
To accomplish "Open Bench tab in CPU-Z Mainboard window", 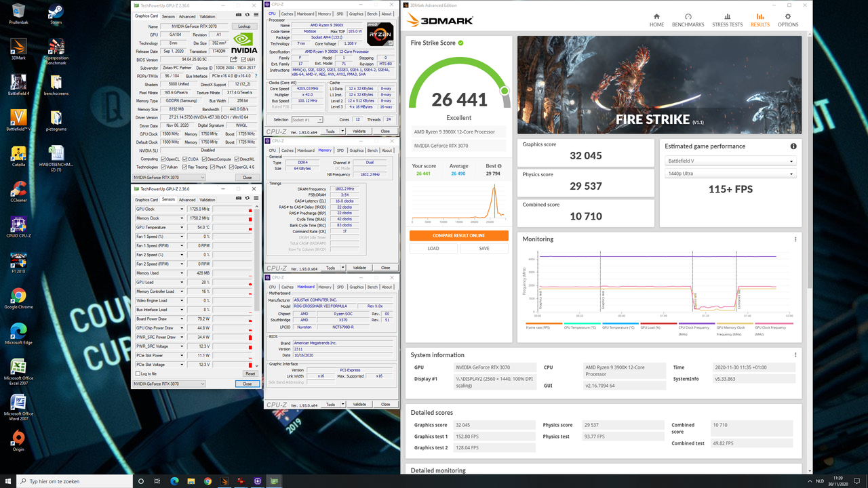I will (x=372, y=287).
